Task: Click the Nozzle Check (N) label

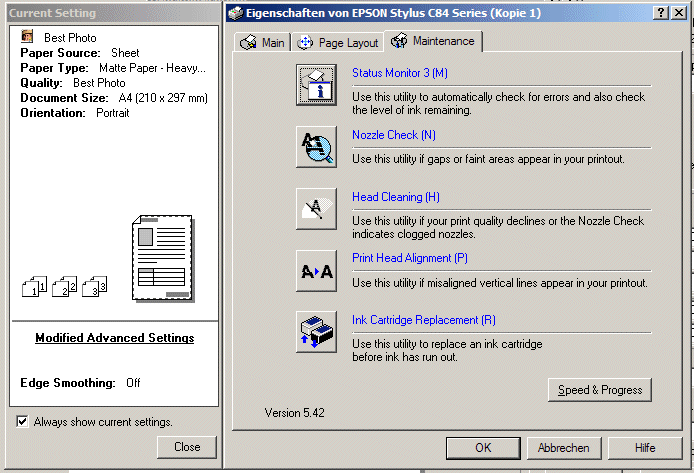Action: coord(394,135)
